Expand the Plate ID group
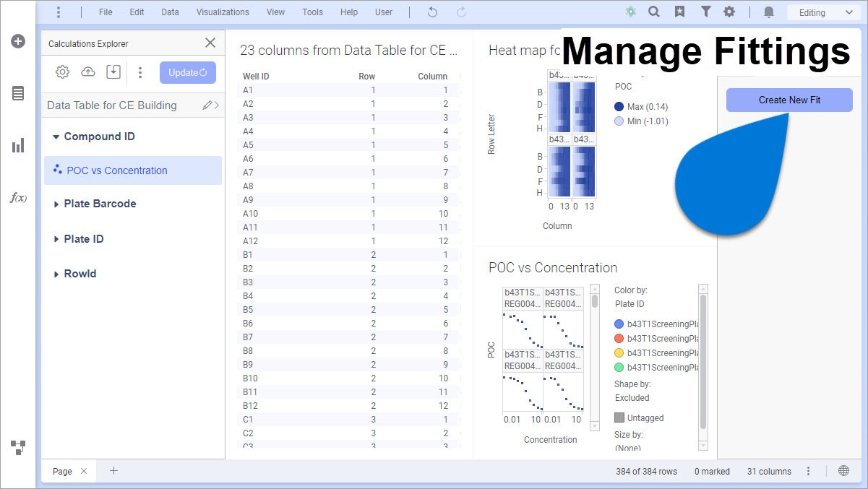Screen dimensions: 868x489 [56, 239]
